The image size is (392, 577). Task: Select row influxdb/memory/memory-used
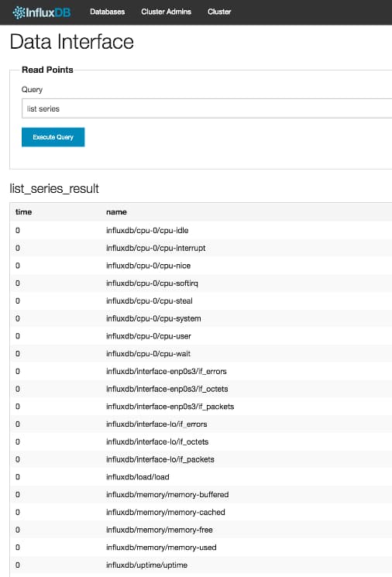[x=201, y=548]
